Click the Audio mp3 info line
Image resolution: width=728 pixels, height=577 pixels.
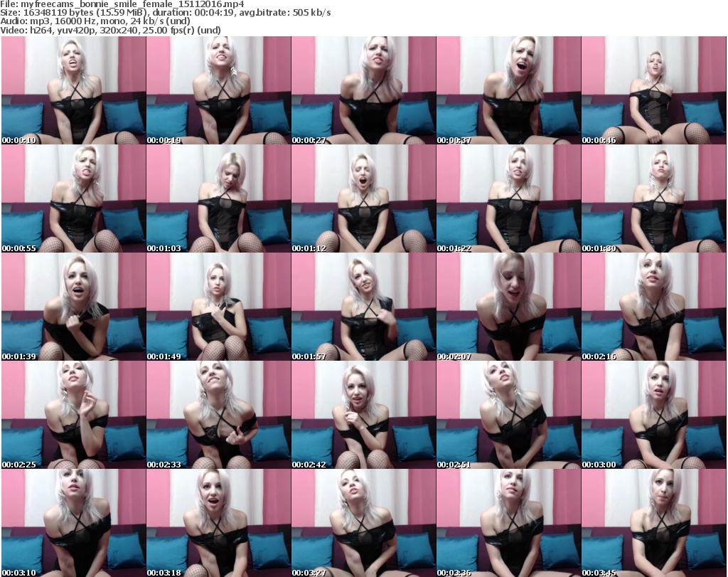95,21
